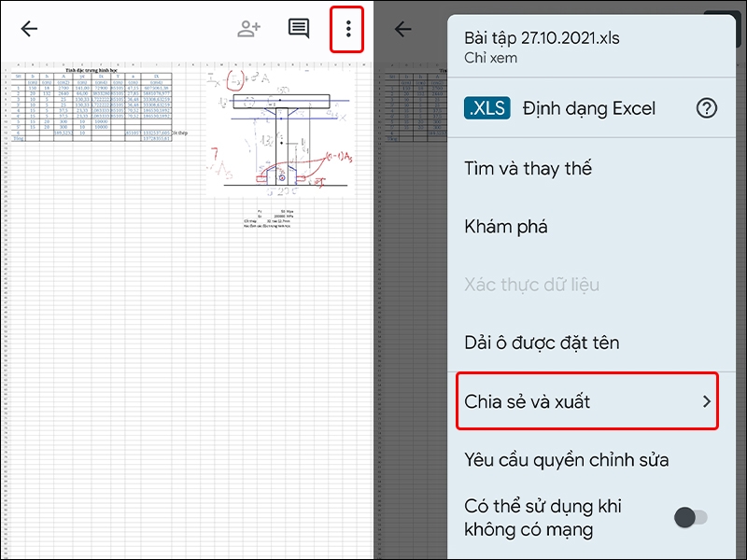Select the blue data table in spreadsheet
Screen dimensions: 747x560
[92, 105]
